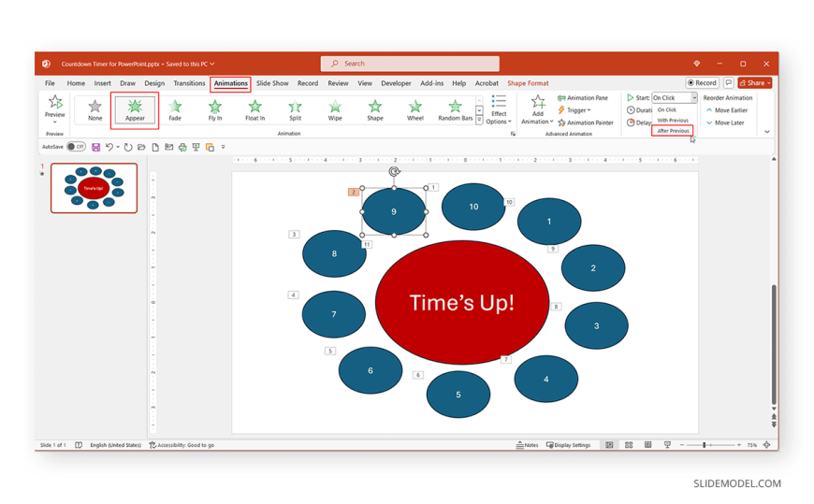Click the New blank file icon
Viewport: 814px width, 504px height.
[154, 148]
